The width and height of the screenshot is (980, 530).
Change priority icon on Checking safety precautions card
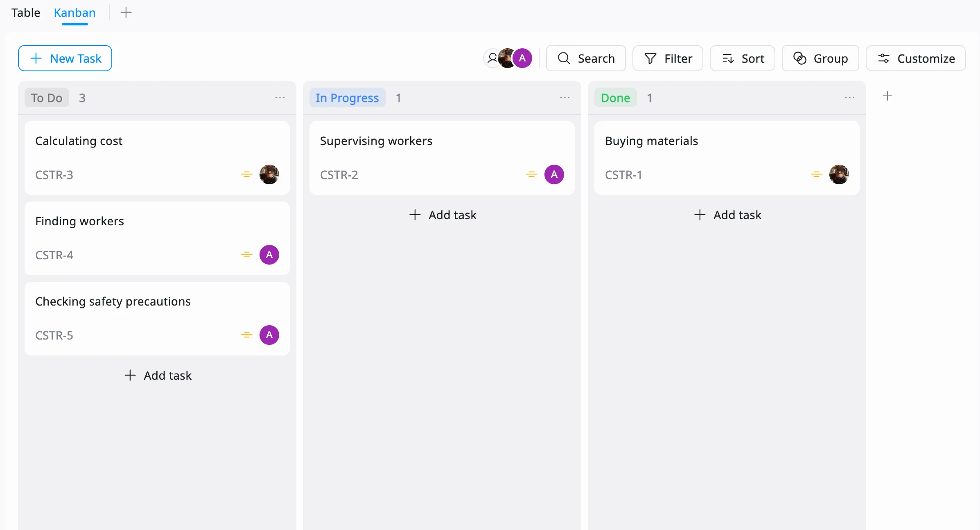(246, 335)
